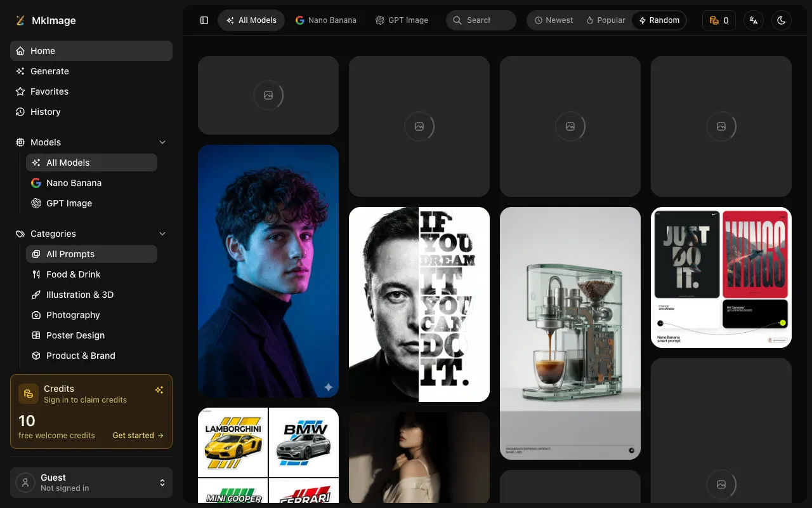Open the language translation icon

(x=754, y=20)
